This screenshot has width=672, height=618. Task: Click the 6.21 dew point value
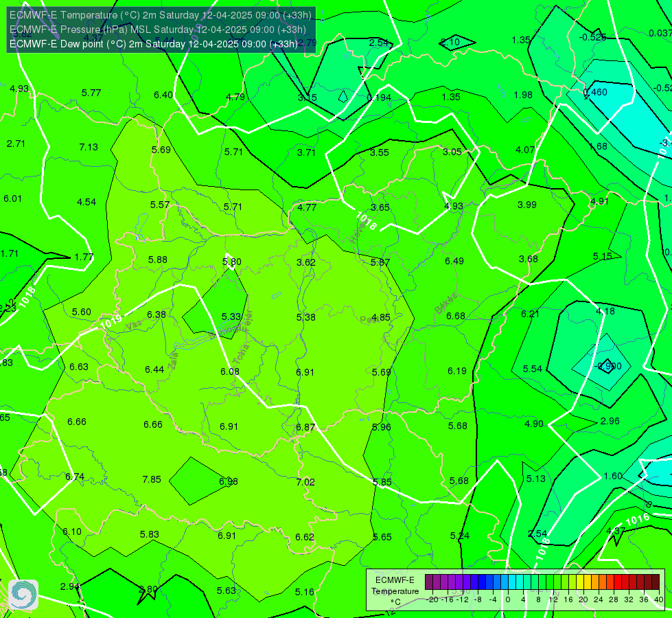point(530,314)
